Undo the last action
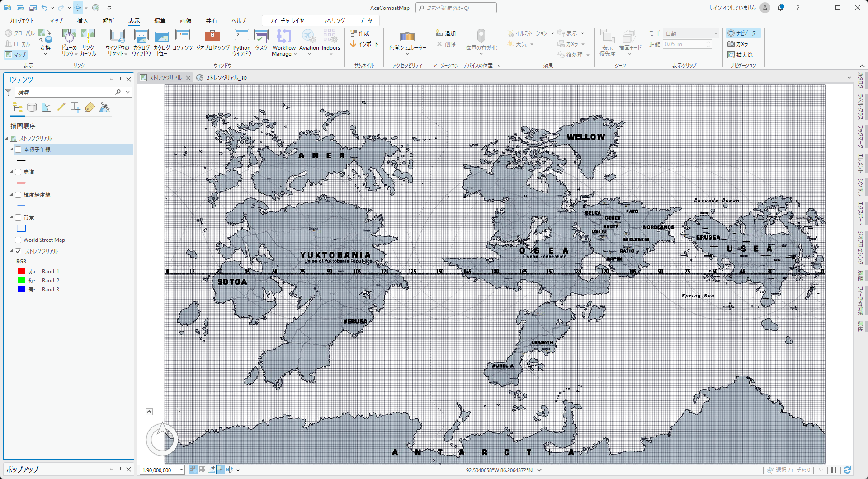Viewport: 868px width, 479px height. (44, 8)
